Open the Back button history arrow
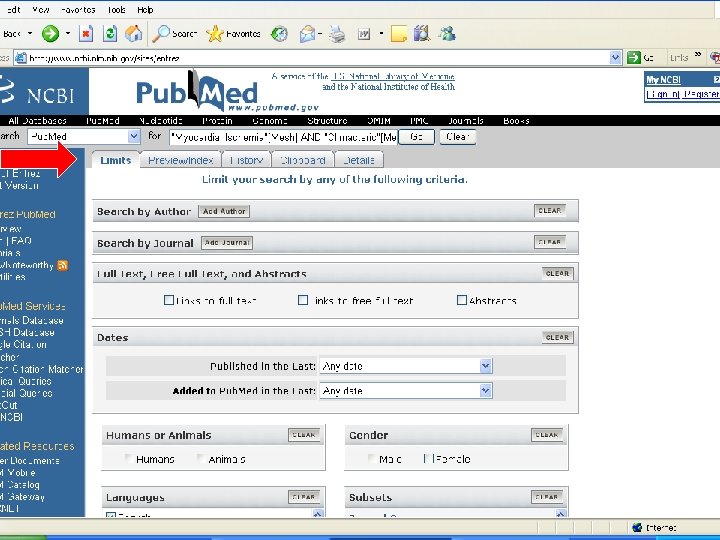The image size is (720, 540). (30, 34)
